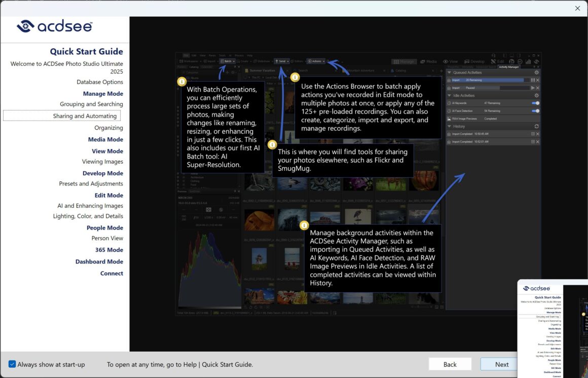
Task: Click the Media mode button in the image
Action: click(x=428, y=61)
